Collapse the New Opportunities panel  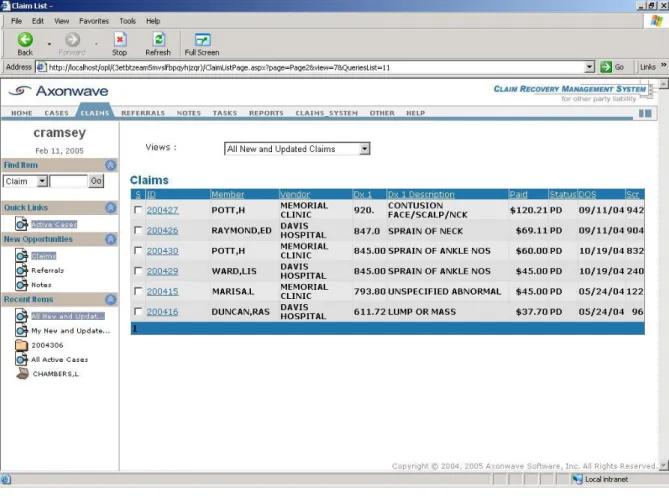111,239
